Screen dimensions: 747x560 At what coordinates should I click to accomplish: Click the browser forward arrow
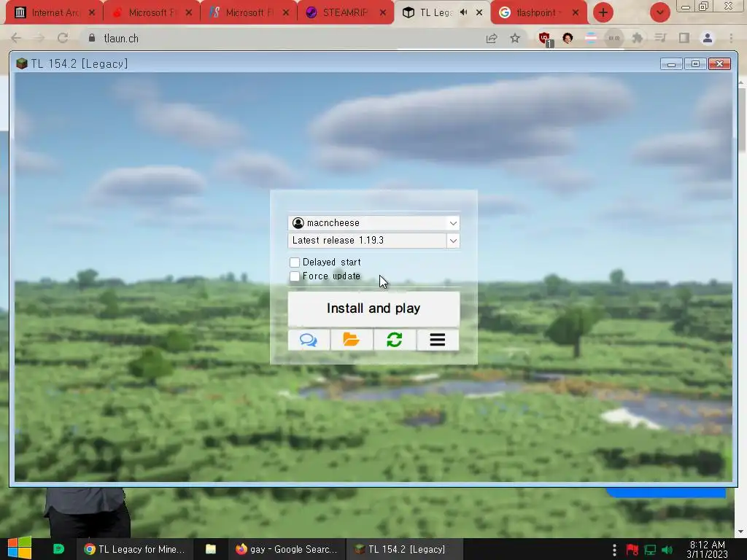pyautogui.click(x=39, y=38)
